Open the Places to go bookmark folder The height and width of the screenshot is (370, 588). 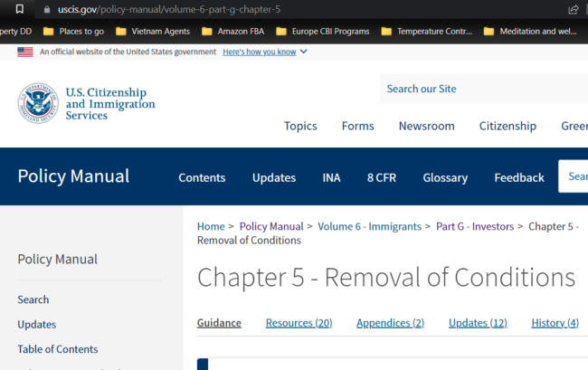pyautogui.click(x=74, y=32)
